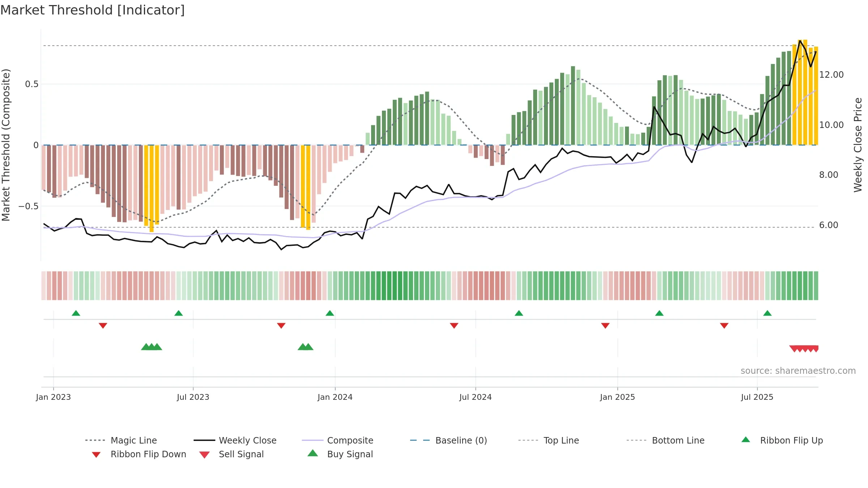Click the 10.00 price axis label
Image resolution: width=868 pixels, height=488 pixels.
pyautogui.click(x=831, y=125)
